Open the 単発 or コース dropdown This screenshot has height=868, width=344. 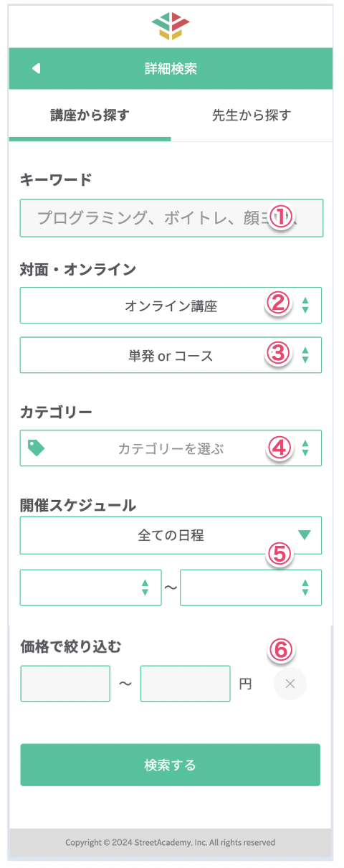point(171,354)
